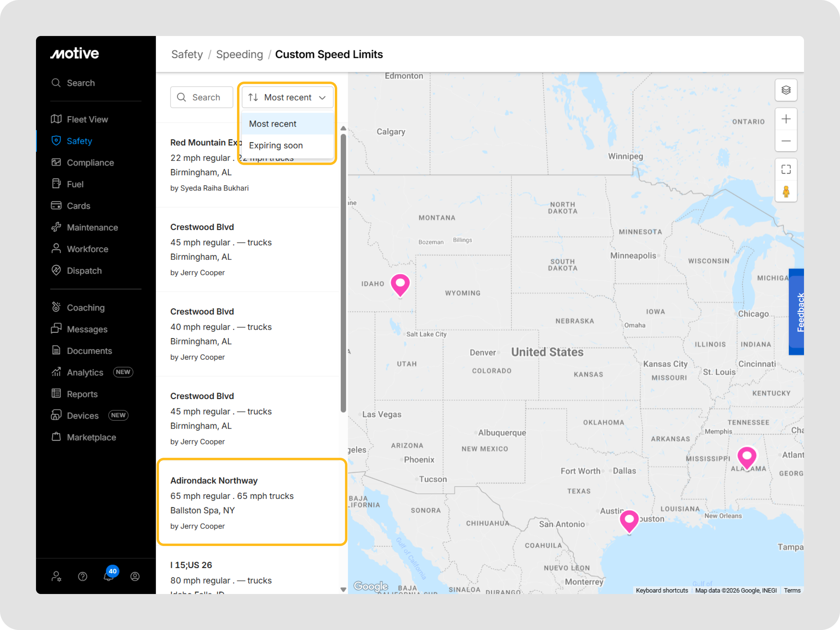The image size is (840, 630).
Task: Zoom out on the map
Action: (786, 141)
